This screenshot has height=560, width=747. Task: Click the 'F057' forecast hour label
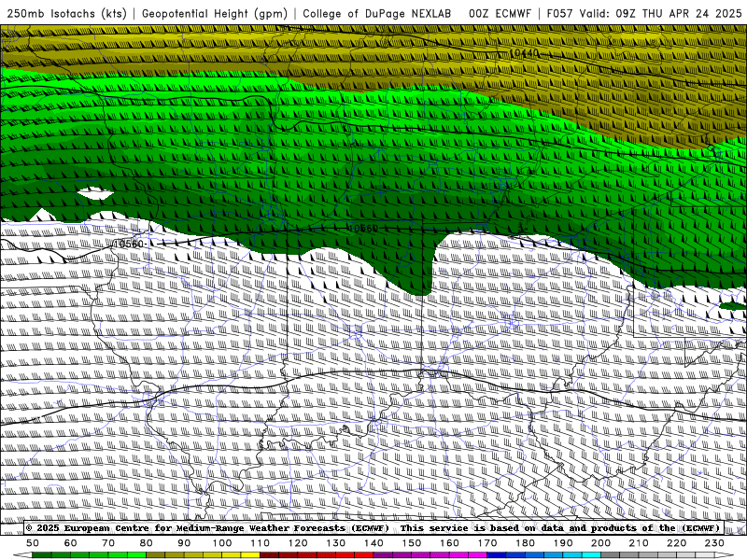point(559,13)
